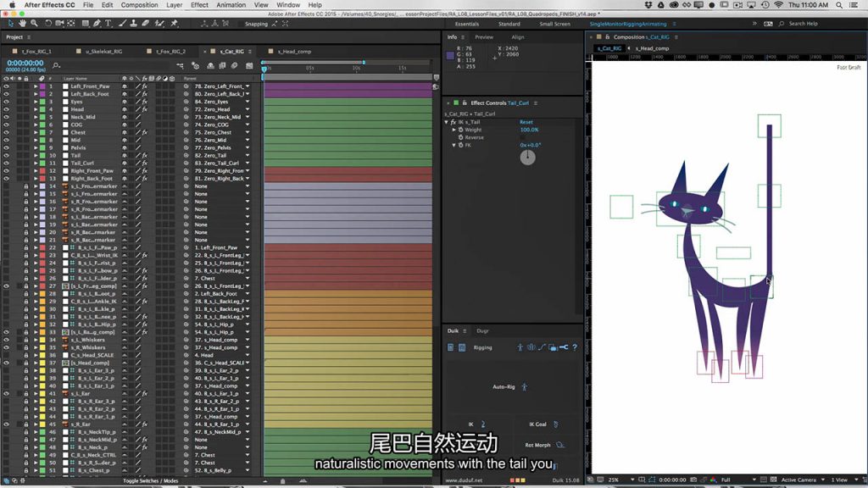Image resolution: width=868 pixels, height=488 pixels.
Task: Select the Puppet Pin tool
Action: click(174, 24)
